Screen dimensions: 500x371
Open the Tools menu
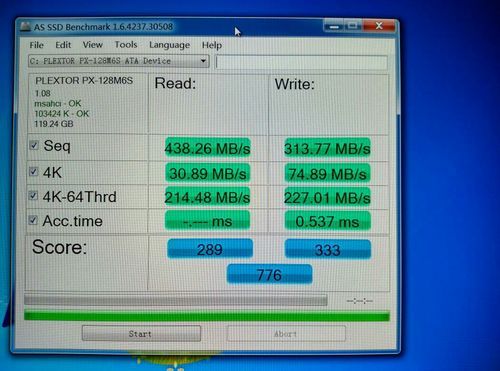(126, 45)
